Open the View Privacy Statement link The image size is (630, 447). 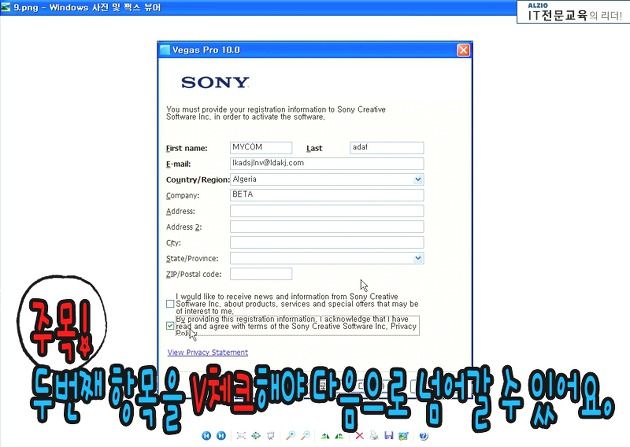pyautogui.click(x=208, y=353)
